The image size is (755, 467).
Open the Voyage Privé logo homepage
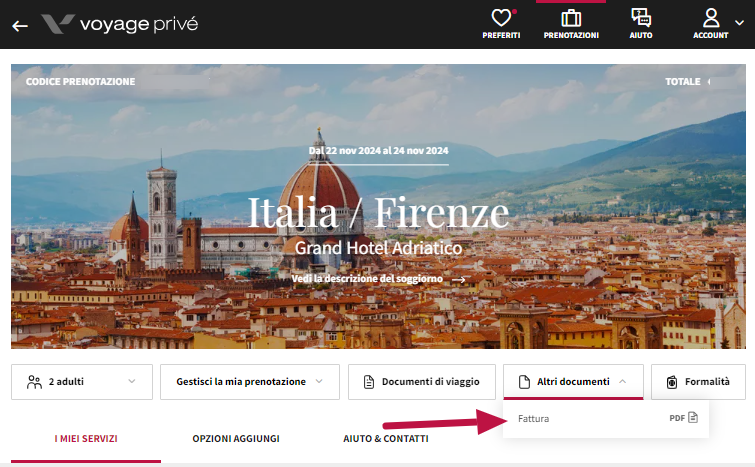tap(119, 24)
